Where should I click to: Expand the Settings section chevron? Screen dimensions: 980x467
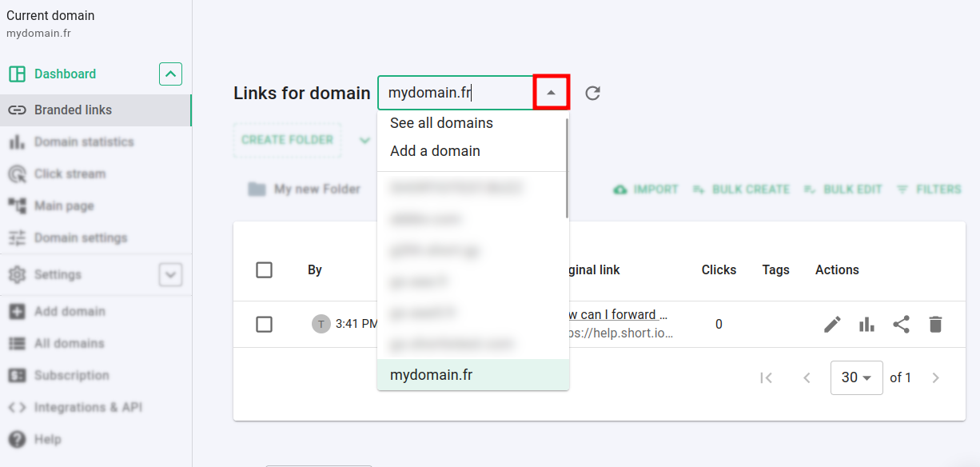(x=170, y=274)
